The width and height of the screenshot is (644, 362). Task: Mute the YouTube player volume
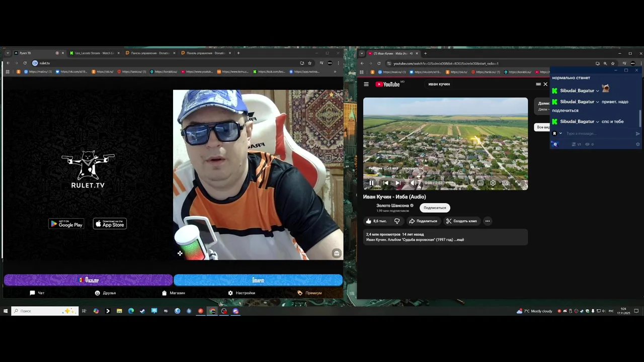tap(413, 183)
